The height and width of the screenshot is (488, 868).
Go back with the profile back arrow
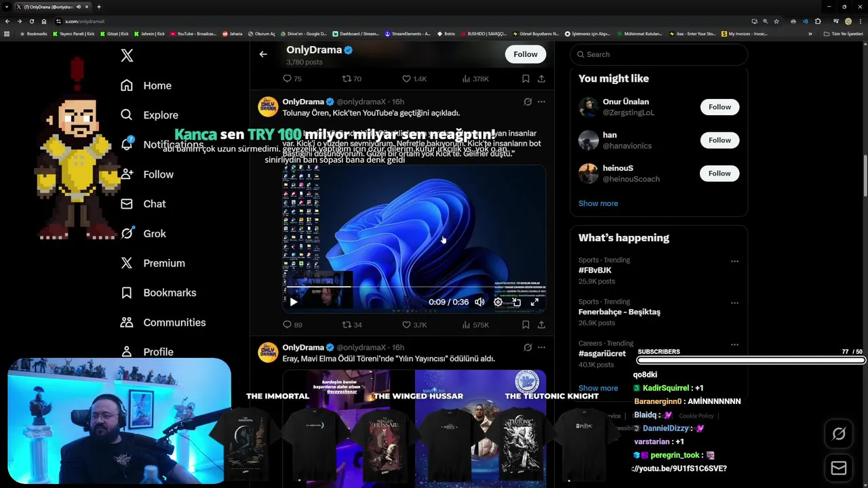tap(263, 54)
